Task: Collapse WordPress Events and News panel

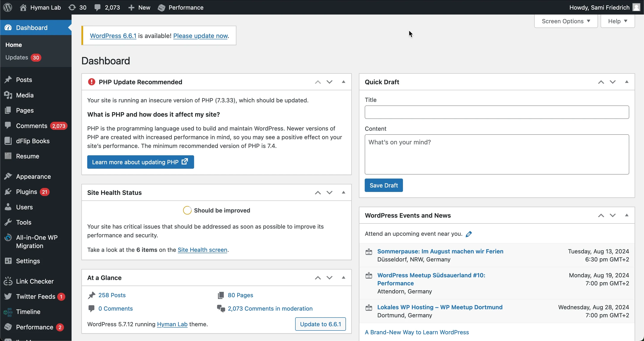Action: pyautogui.click(x=627, y=215)
